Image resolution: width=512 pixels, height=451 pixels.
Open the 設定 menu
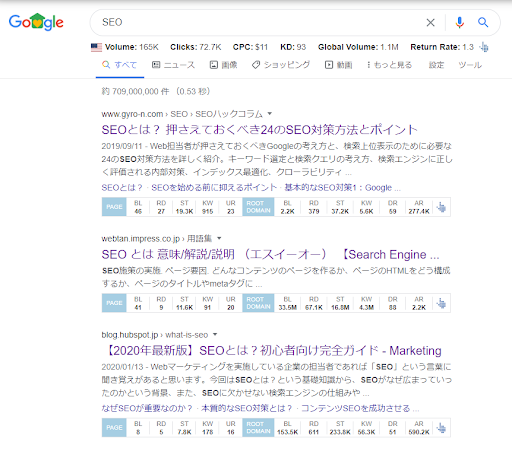click(x=436, y=65)
